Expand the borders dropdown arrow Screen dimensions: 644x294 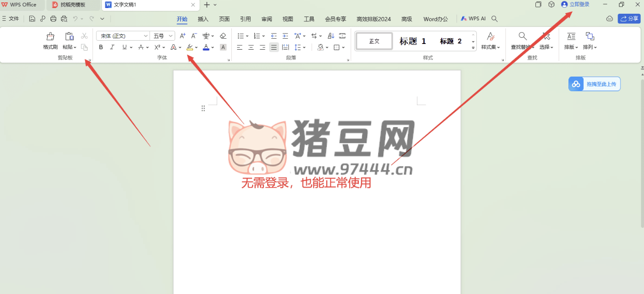coord(343,47)
